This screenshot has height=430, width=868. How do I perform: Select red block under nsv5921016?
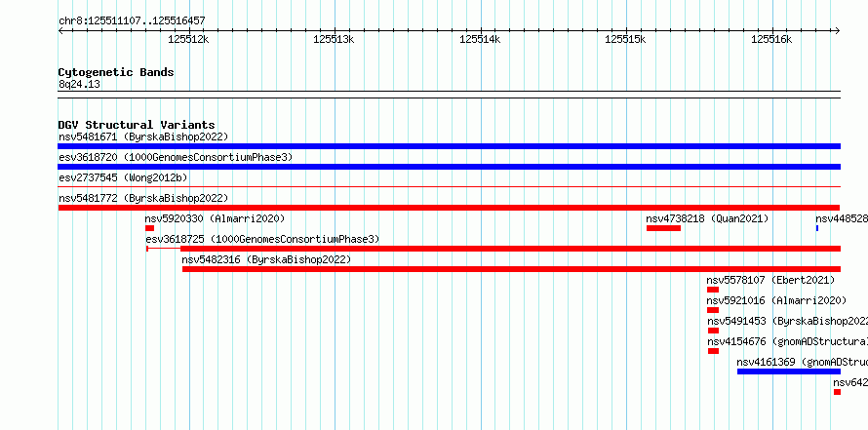(713, 310)
